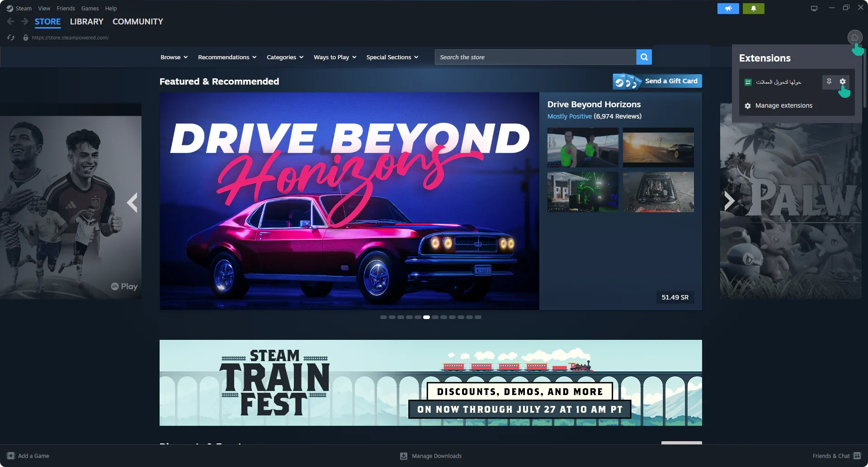The height and width of the screenshot is (467, 868).
Task: Click the Mostly Positive review summary
Action: [570, 116]
